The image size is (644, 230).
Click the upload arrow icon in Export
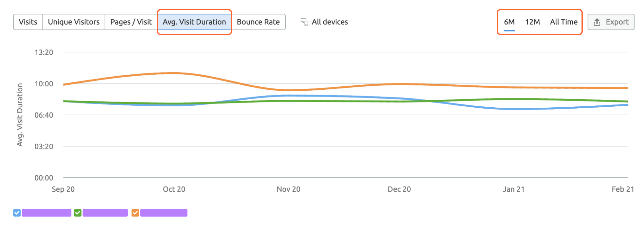point(597,22)
